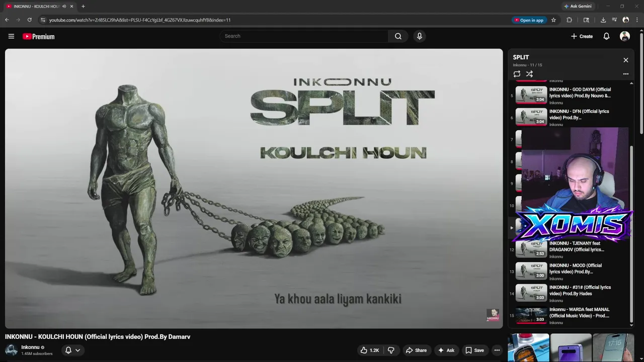Open the SPLIT playlist title link
This screenshot has width=644, height=362.
(521, 57)
